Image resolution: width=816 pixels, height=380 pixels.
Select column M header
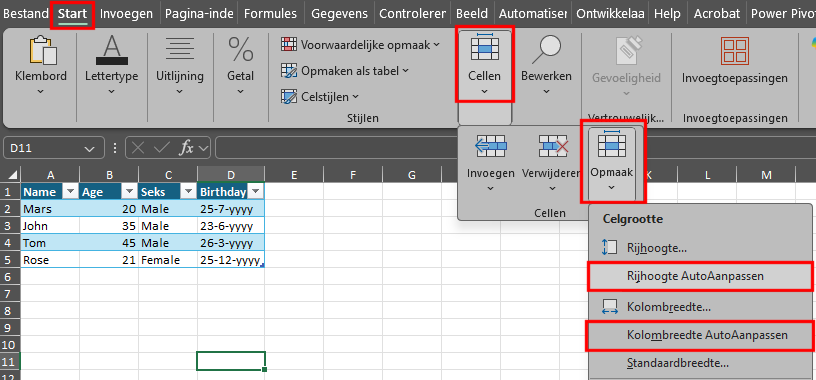pyautogui.click(x=766, y=175)
